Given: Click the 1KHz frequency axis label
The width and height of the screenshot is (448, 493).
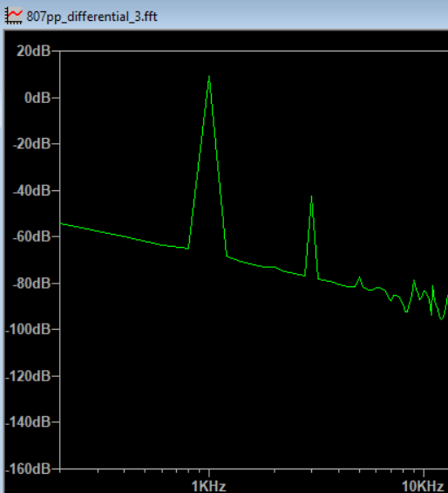Looking at the screenshot, I should [209, 486].
